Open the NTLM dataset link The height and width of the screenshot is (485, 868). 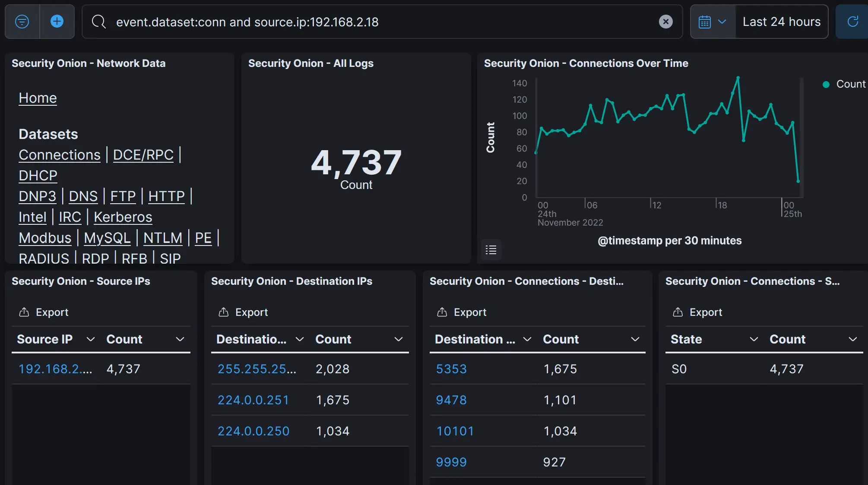(163, 238)
